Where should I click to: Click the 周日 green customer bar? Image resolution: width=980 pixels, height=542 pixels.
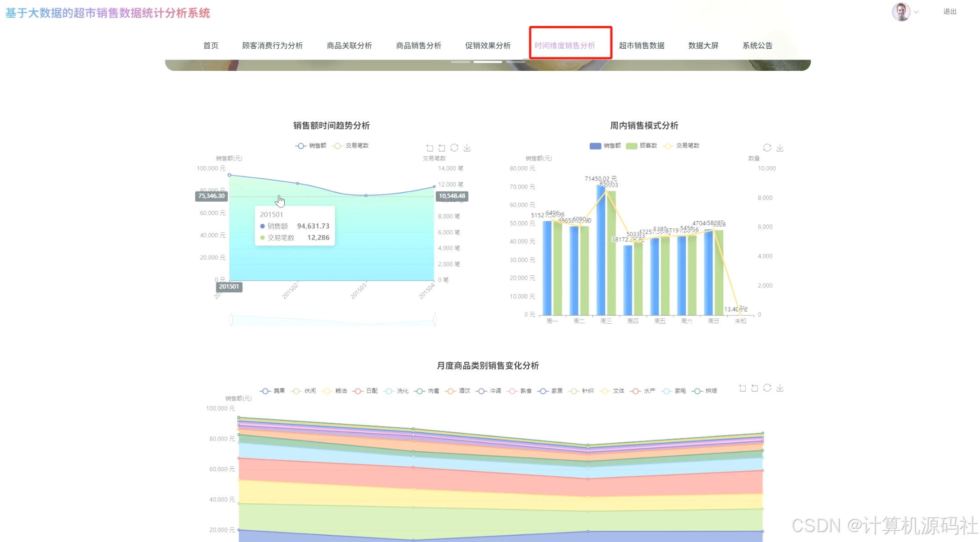(719, 273)
